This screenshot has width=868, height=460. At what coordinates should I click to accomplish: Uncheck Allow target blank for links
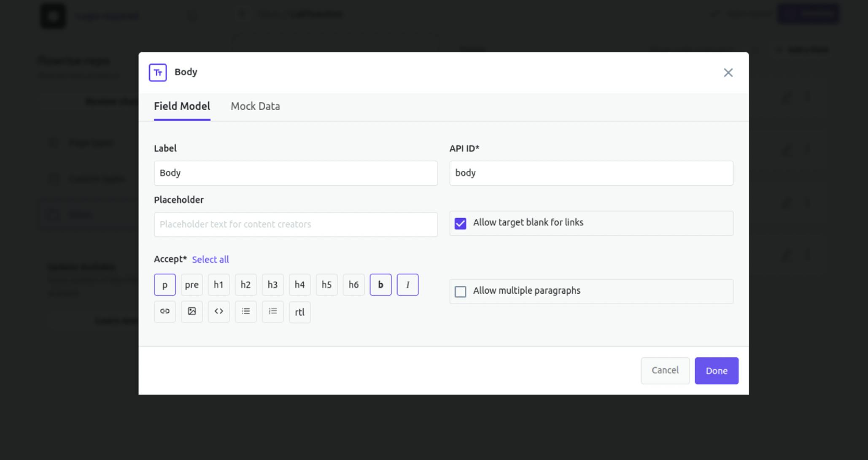(x=460, y=223)
